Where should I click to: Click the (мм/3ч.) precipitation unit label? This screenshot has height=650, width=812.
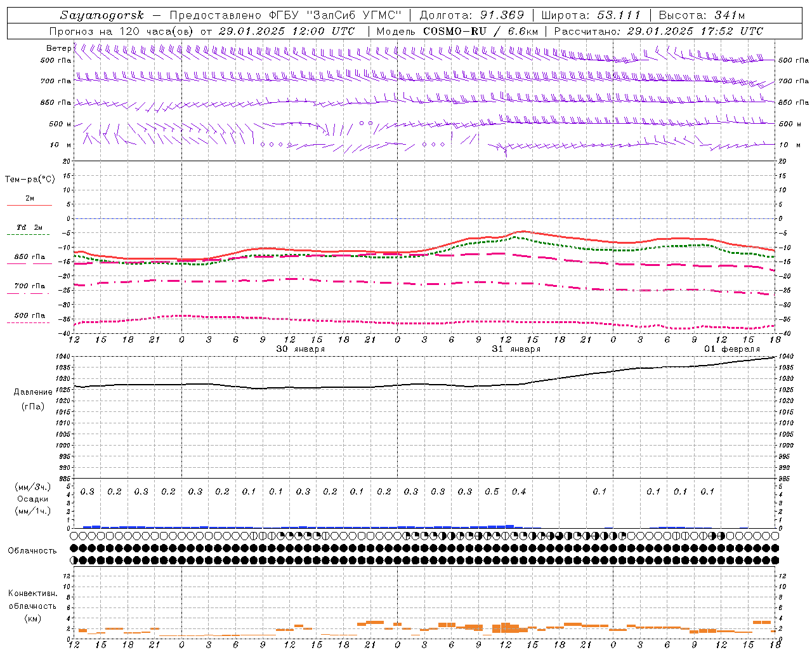pyautogui.click(x=33, y=487)
